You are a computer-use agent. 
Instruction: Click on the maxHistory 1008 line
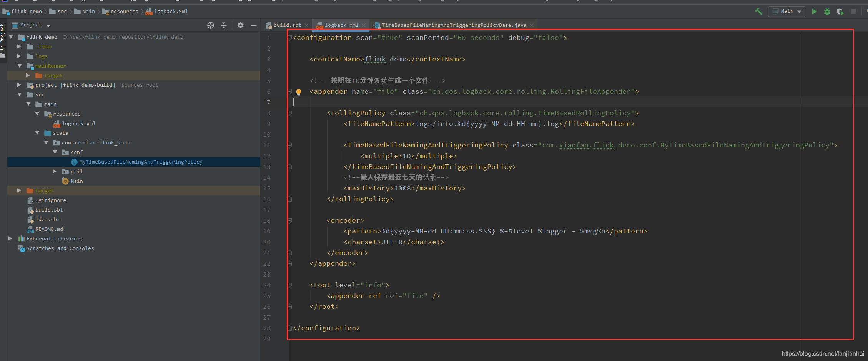[404, 189]
